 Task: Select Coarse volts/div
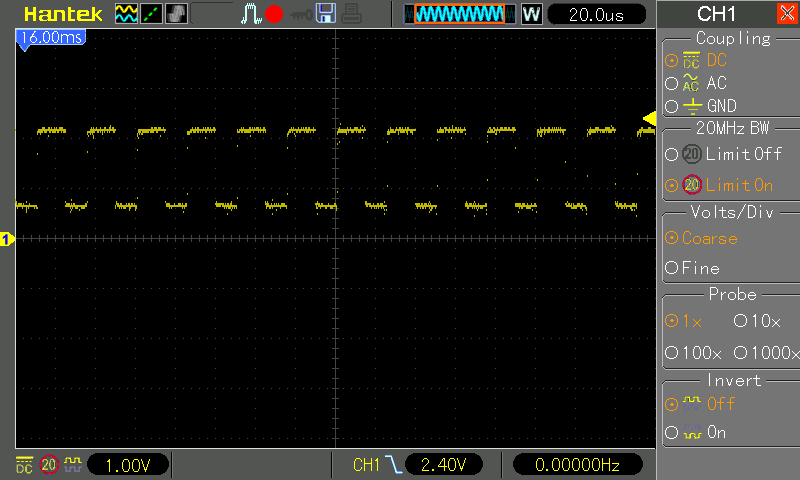pos(702,238)
